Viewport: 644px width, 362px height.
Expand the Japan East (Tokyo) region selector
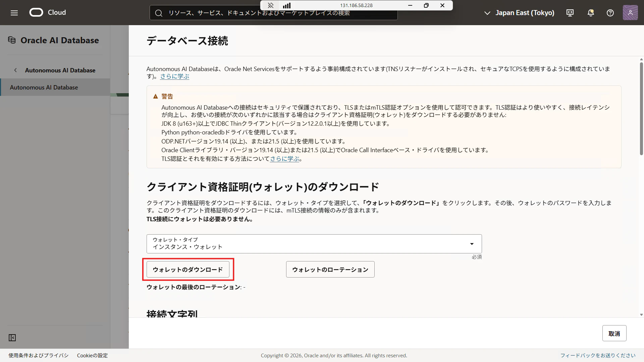click(519, 13)
